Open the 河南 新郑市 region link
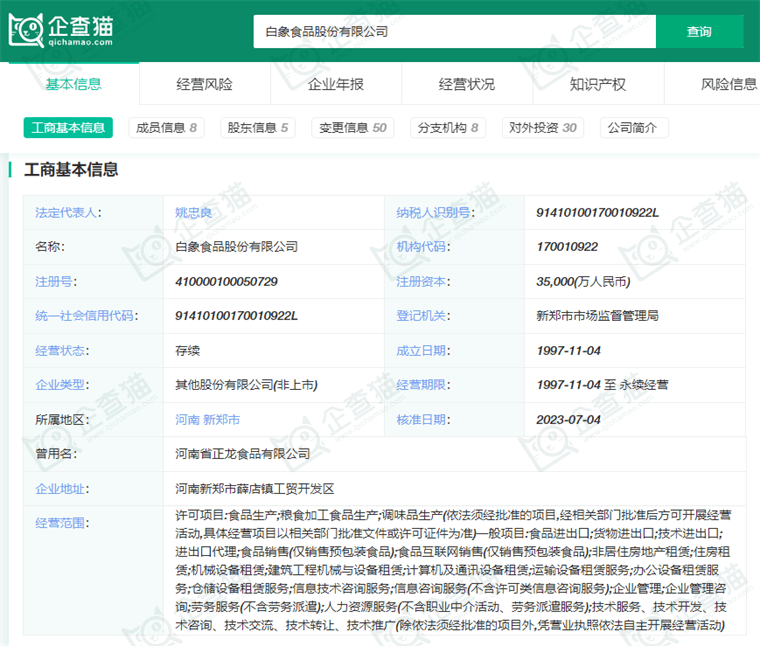Viewport: 760px width, 646px height. [207, 420]
